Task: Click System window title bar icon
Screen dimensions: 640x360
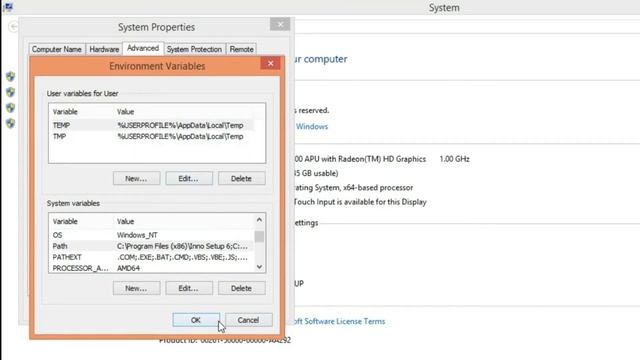Action: (x=8, y=7)
